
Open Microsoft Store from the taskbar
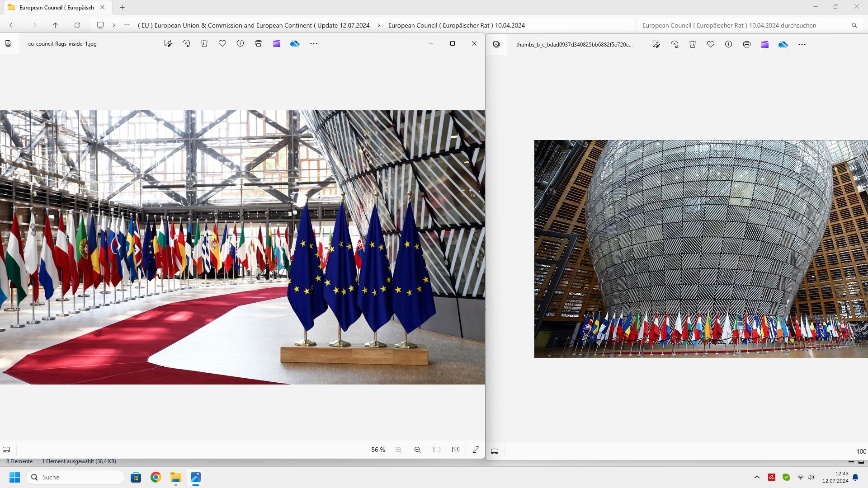136,477
